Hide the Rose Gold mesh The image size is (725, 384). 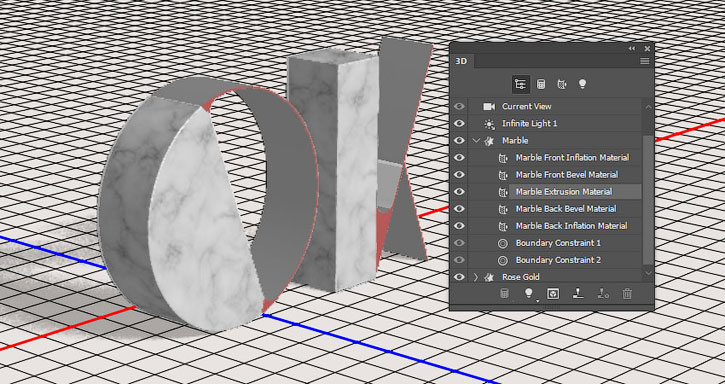coord(459,277)
